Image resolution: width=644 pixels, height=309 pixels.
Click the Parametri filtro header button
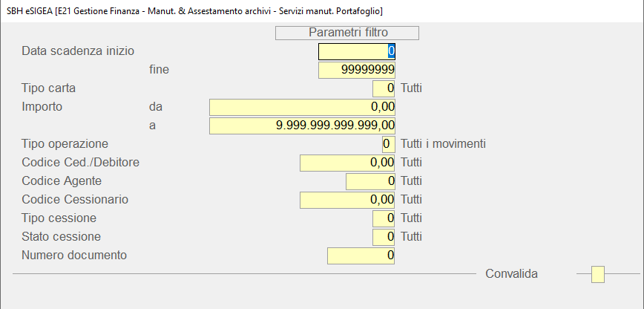347,33
